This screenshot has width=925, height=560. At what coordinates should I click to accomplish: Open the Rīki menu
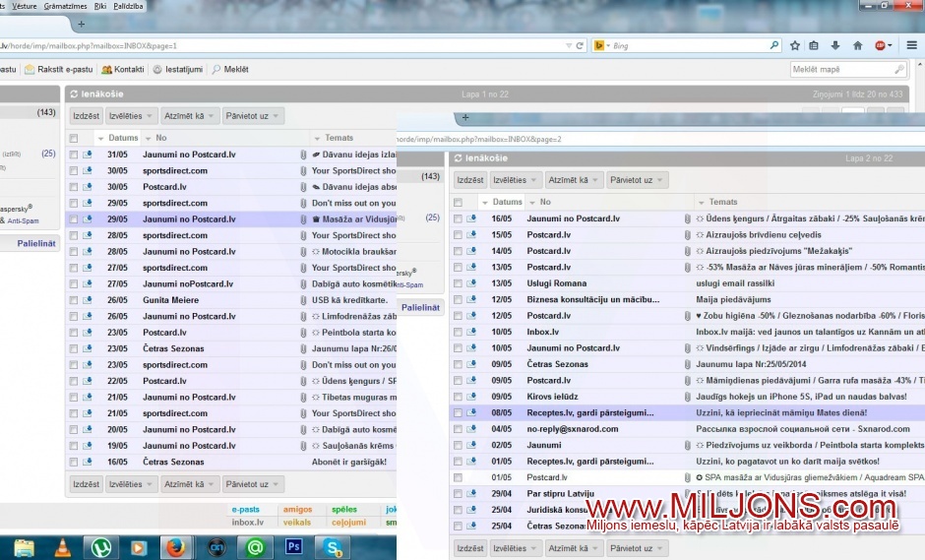pos(100,6)
